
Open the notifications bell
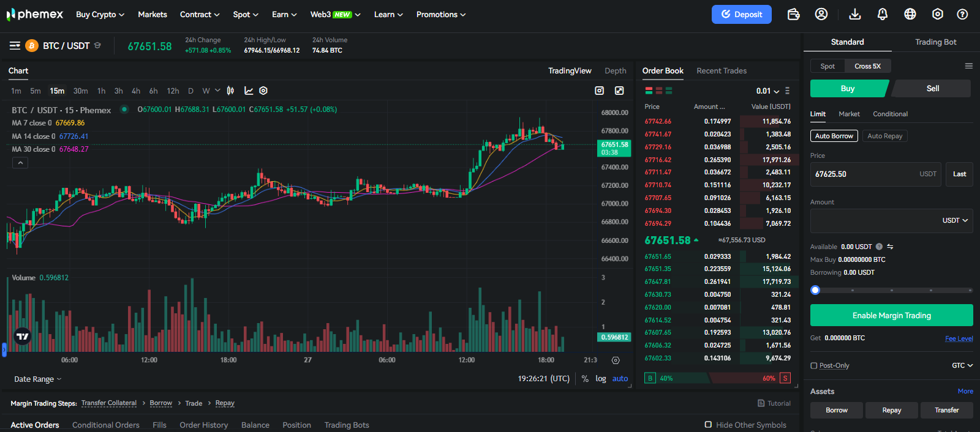tap(883, 14)
